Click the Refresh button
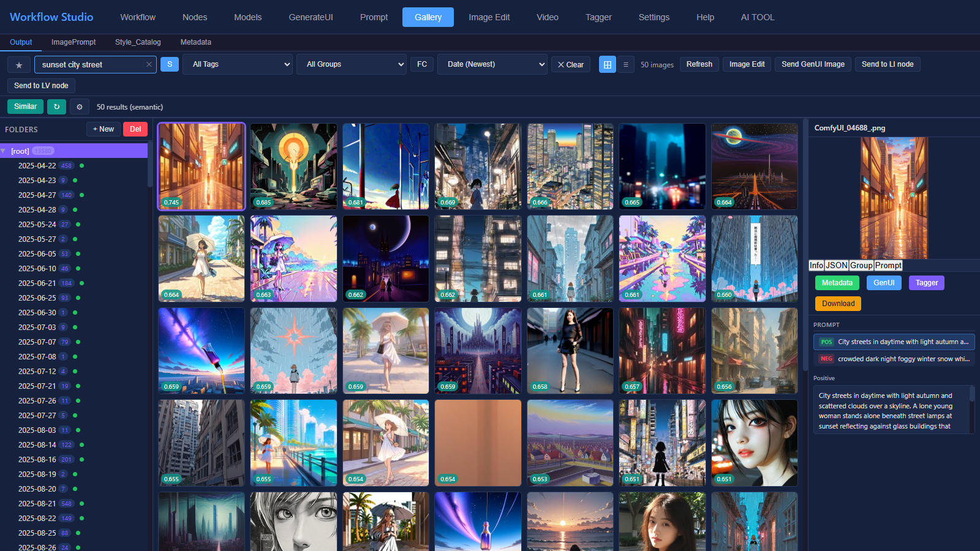The width and height of the screenshot is (980, 551). coord(699,64)
